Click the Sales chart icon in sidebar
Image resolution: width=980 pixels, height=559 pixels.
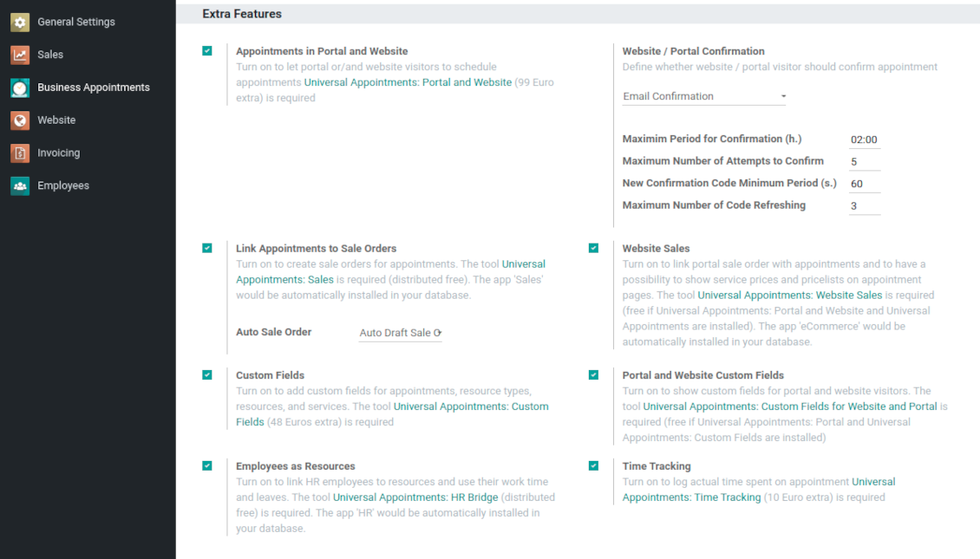20,55
